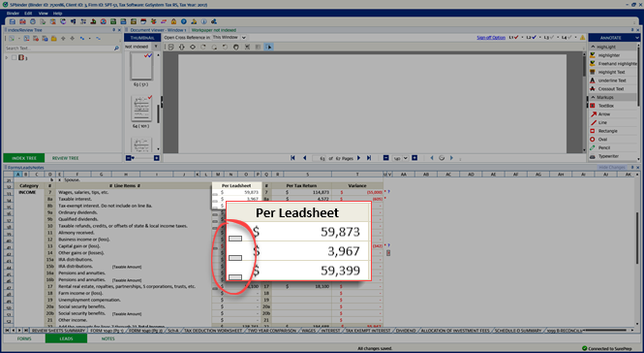
Task: Collapse the Markups annotation group
Action: click(x=593, y=98)
